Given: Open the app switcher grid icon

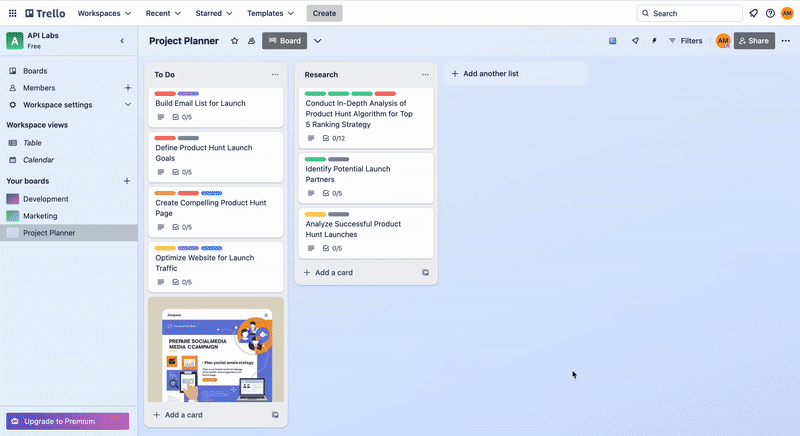Looking at the screenshot, I should tap(12, 13).
